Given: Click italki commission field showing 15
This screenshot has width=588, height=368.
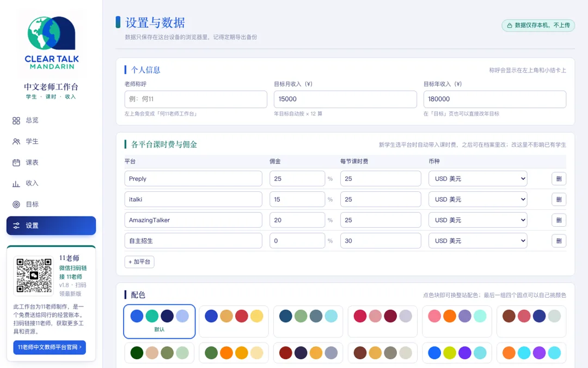Looking at the screenshot, I should [x=297, y=200].
